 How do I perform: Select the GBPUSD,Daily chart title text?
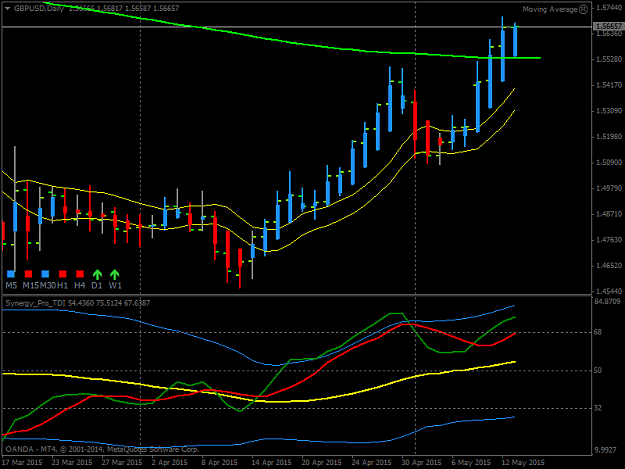click(x=39, y=8)
